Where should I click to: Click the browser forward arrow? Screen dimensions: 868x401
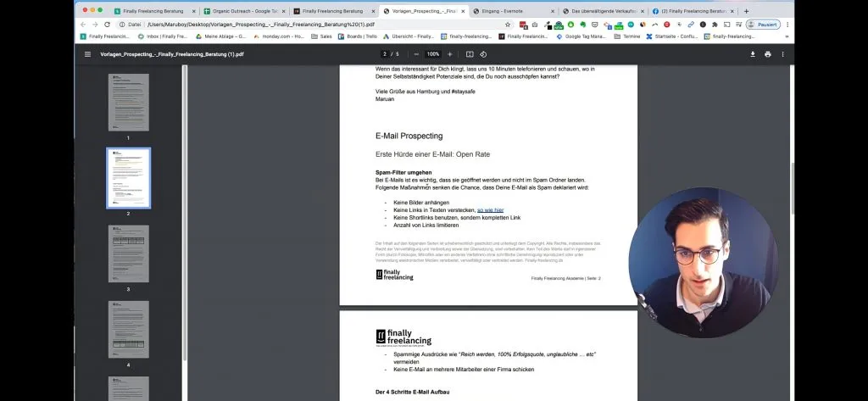click(x=95, y=25)
